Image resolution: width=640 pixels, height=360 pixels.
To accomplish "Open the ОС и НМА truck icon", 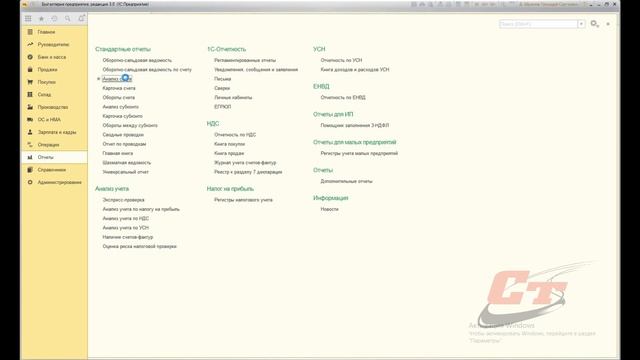I will pyautogui.click(x=30, y=120).
